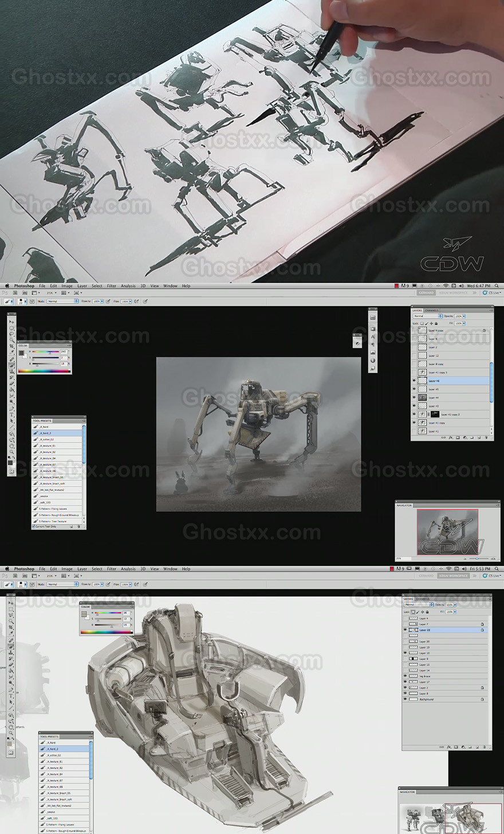Open the Character panel icon in mech walker window
This screenshot has height=834, width=504.
[373, 336]
